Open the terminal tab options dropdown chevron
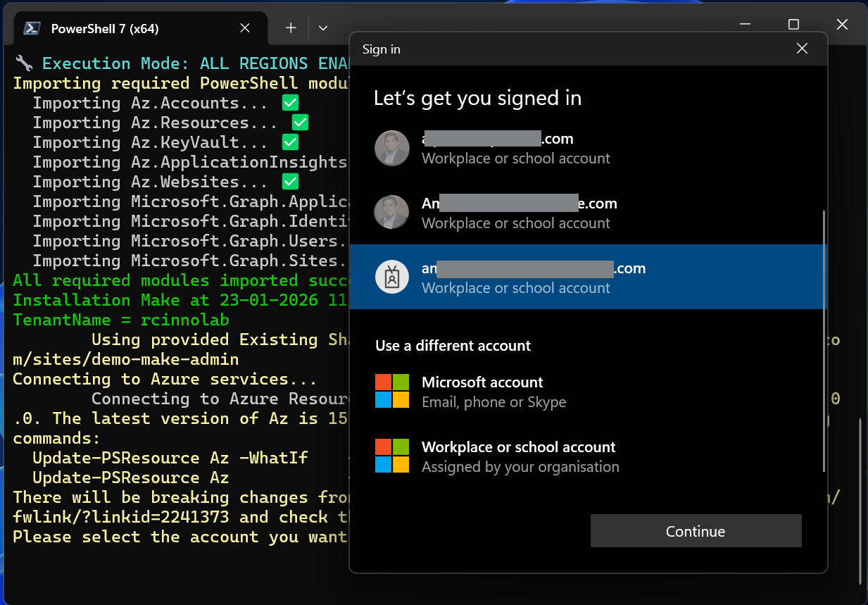This screenshot has height=605, width=868. coord(322,27)
